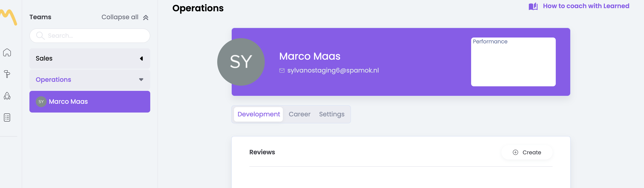The image size is (644, 188).
Task: Click the rocket icon in sidebar
Action: (7, 96)
